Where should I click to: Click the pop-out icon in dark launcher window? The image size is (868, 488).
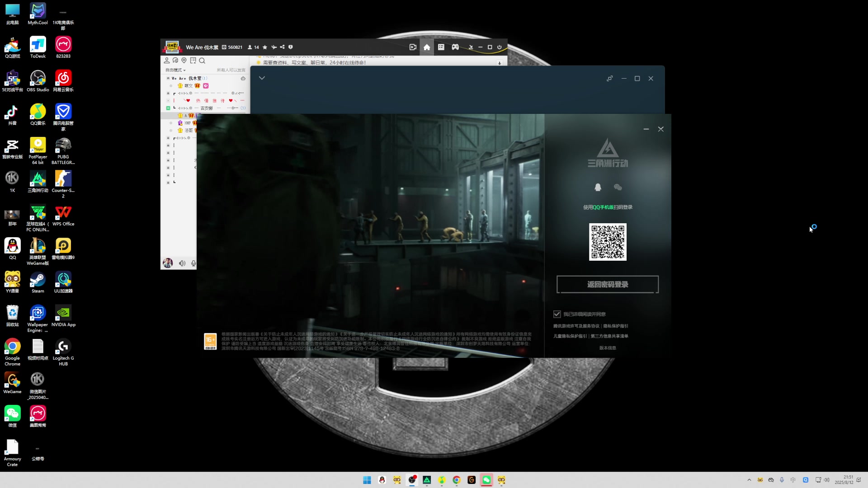(610, 78)
